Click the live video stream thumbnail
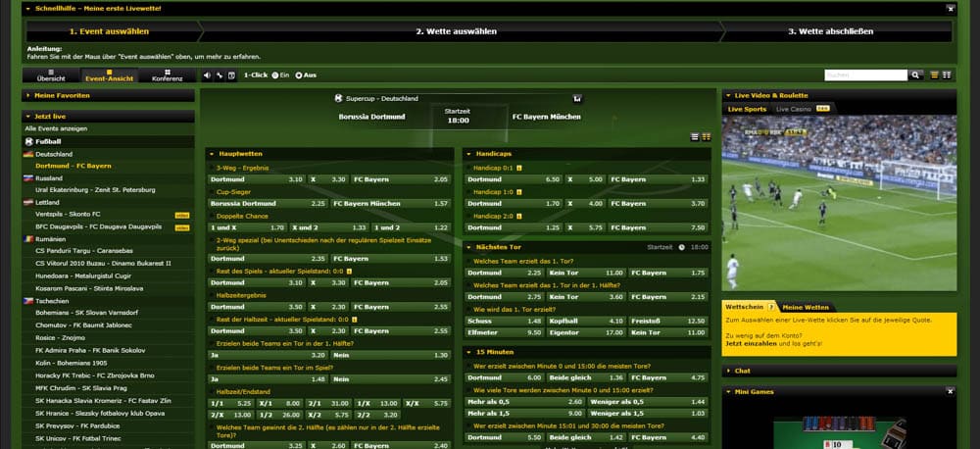The width and height of the screenshot is (980, 449). pyautogui.click(x=840, y=203)
